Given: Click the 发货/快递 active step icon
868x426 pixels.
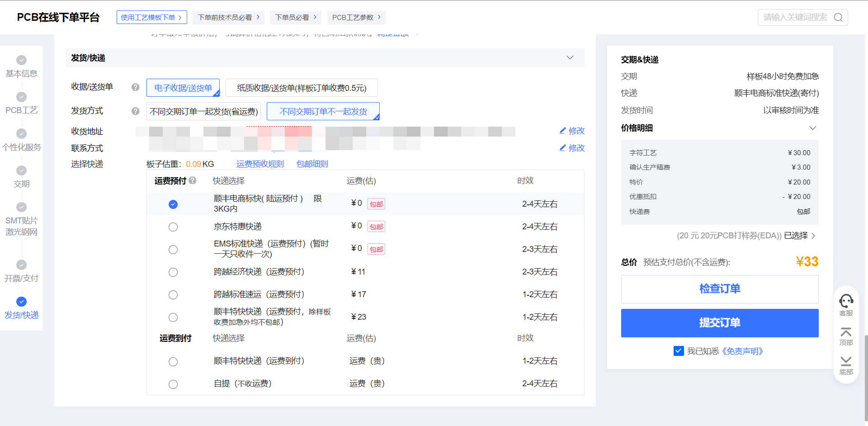Looking at the screenshot, I should point(21,302).
